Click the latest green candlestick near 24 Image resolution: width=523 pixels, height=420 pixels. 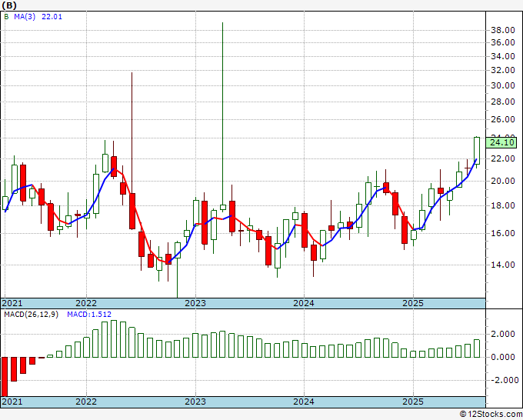point(477,151)
